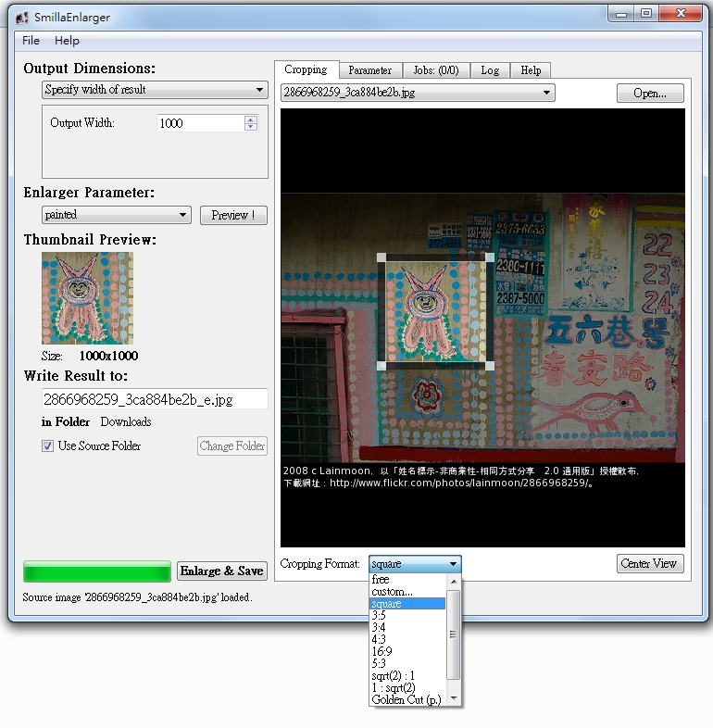713x728 pixels.
Task: Open the Jobs: (0/0) tab
Action: pyautogui.click(x=436, y=70)
